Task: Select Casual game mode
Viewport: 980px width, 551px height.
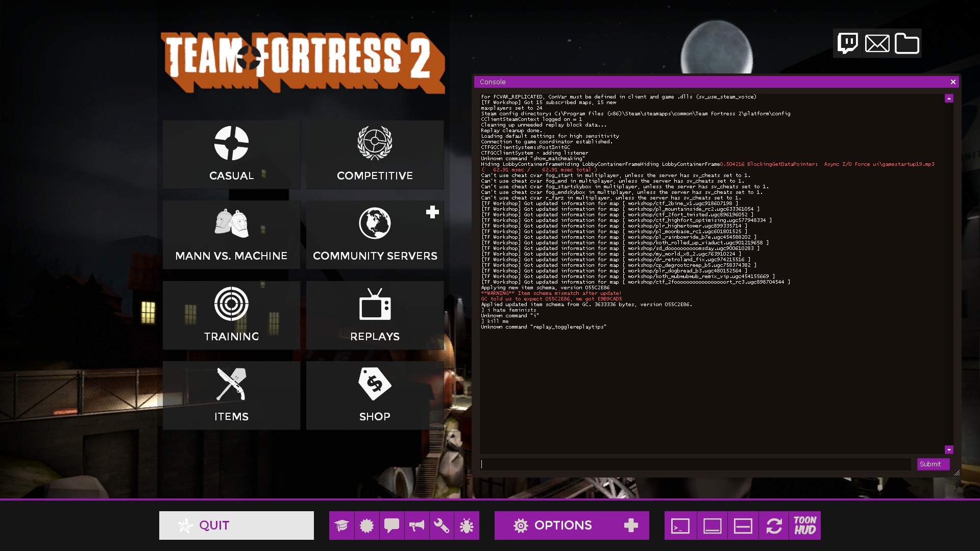Action: click(231, 155)
